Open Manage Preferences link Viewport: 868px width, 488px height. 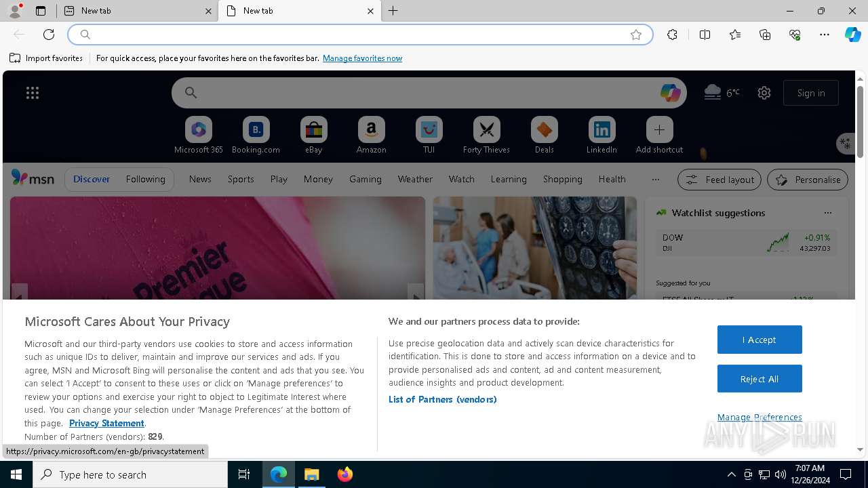tap(759, 417)
